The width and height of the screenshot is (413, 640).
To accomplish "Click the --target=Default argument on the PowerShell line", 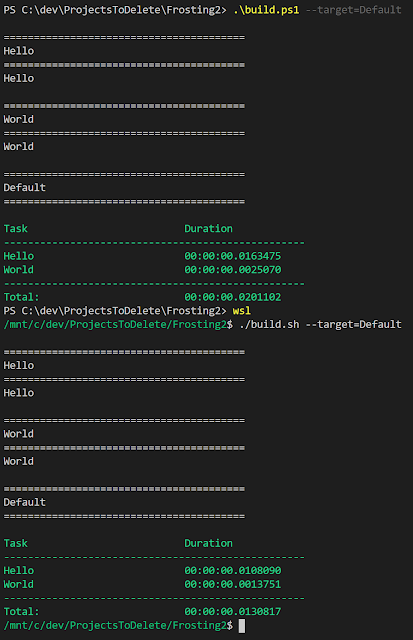I will pos(353,10).
